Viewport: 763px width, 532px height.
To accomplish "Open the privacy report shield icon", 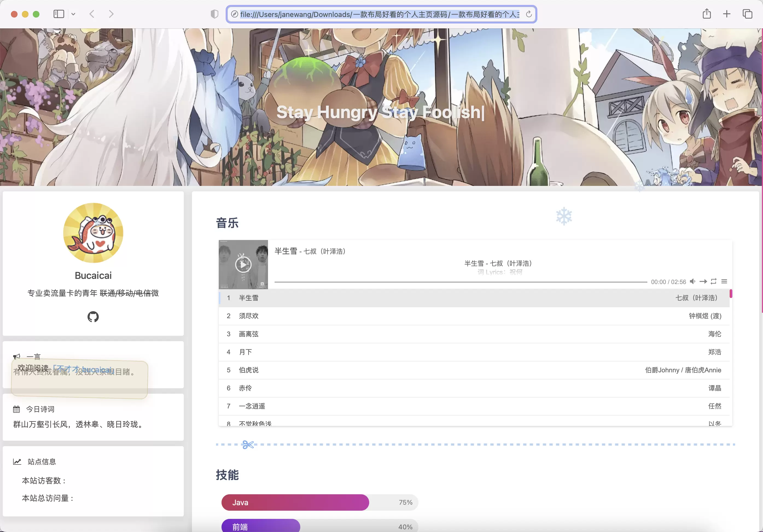I will tap(215, 14).
